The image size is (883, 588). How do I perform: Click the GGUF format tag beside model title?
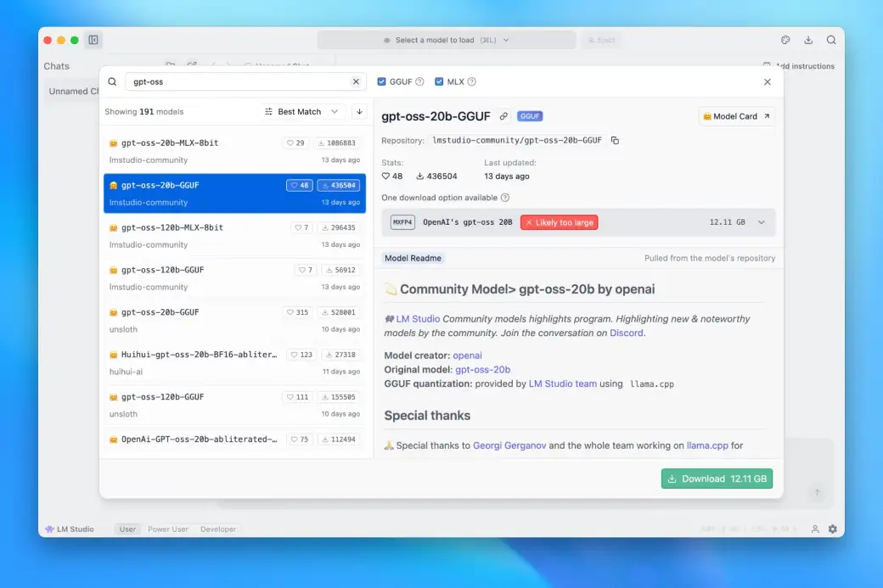click(529, 116)
